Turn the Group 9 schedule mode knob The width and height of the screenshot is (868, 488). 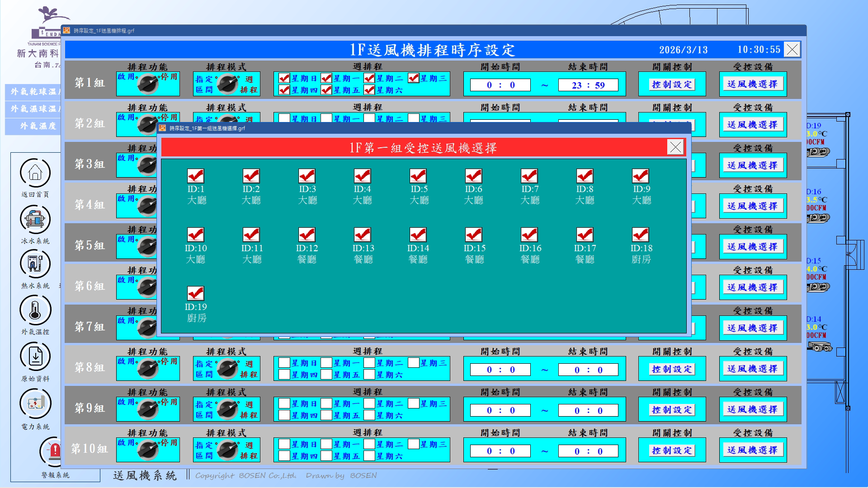[x=227, y=409]
